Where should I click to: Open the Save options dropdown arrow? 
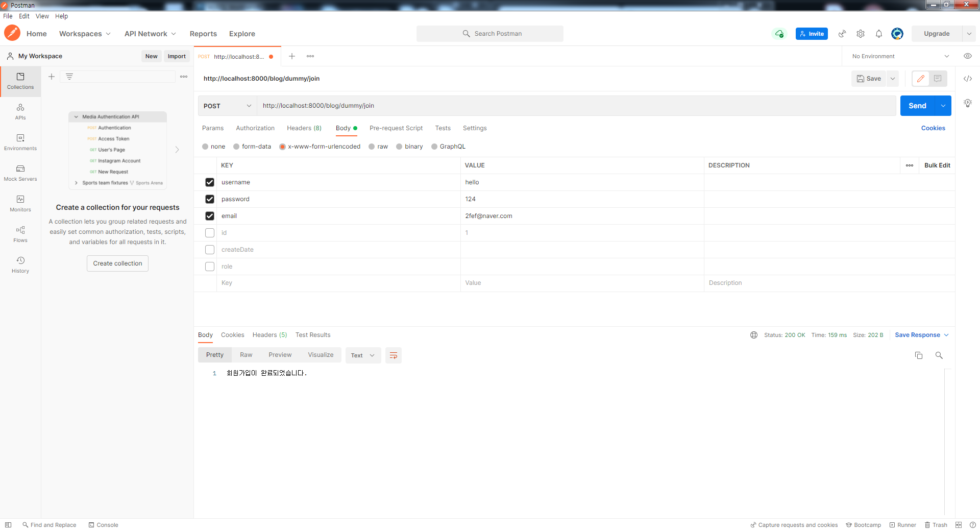pyautogui.click(x=893, y=79)
